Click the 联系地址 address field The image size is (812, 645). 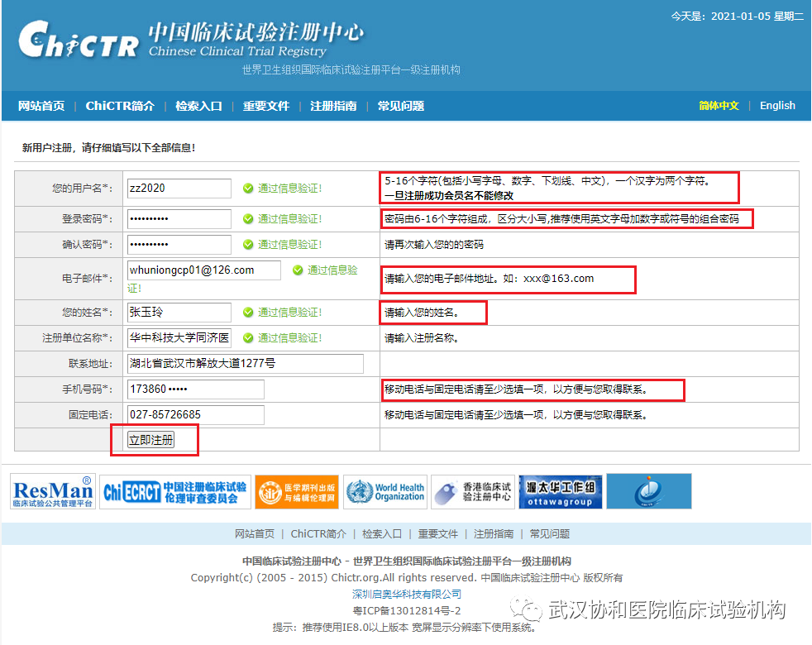(233, 363)
